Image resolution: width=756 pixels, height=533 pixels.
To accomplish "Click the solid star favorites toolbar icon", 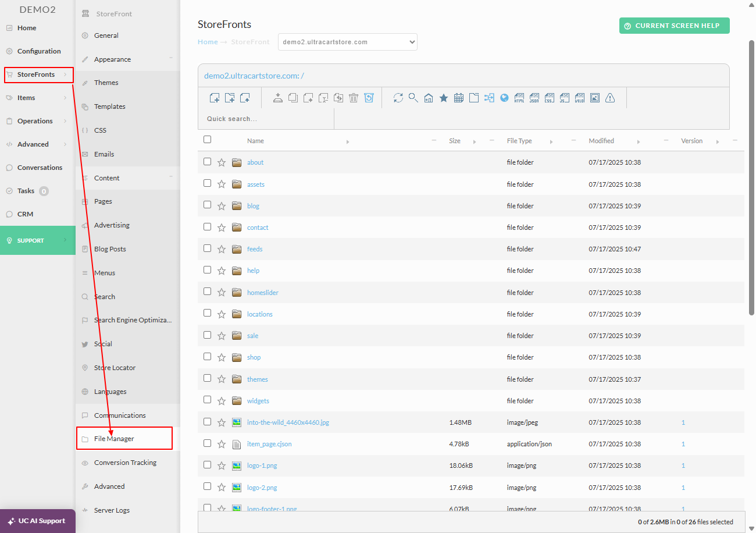I will [x=444, y=98].
